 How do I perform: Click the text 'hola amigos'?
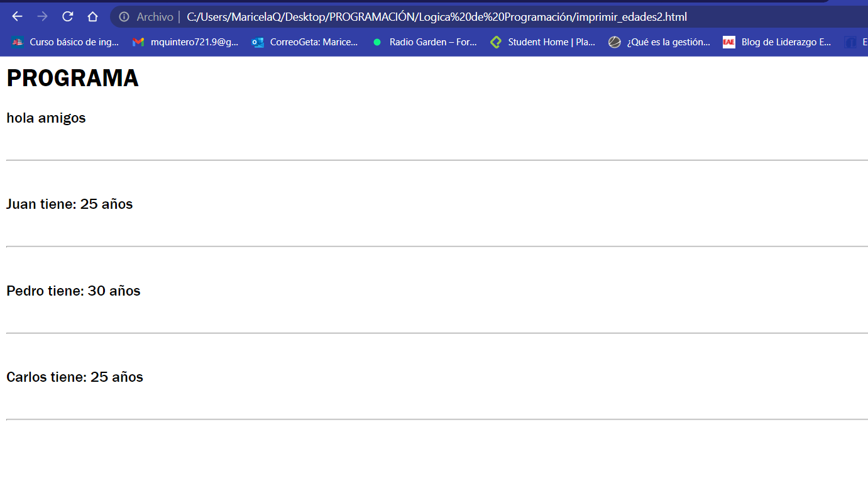[x=46, y=118]
